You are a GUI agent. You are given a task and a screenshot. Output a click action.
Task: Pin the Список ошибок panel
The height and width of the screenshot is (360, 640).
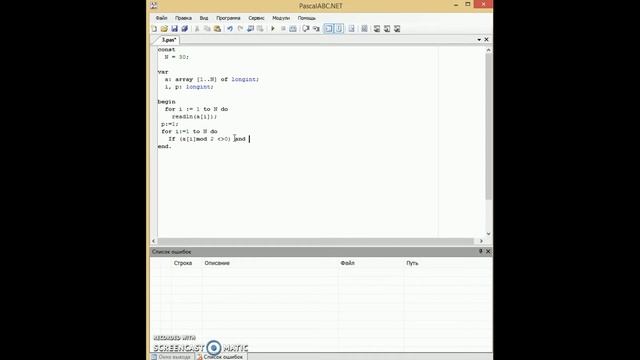[480, 251]
